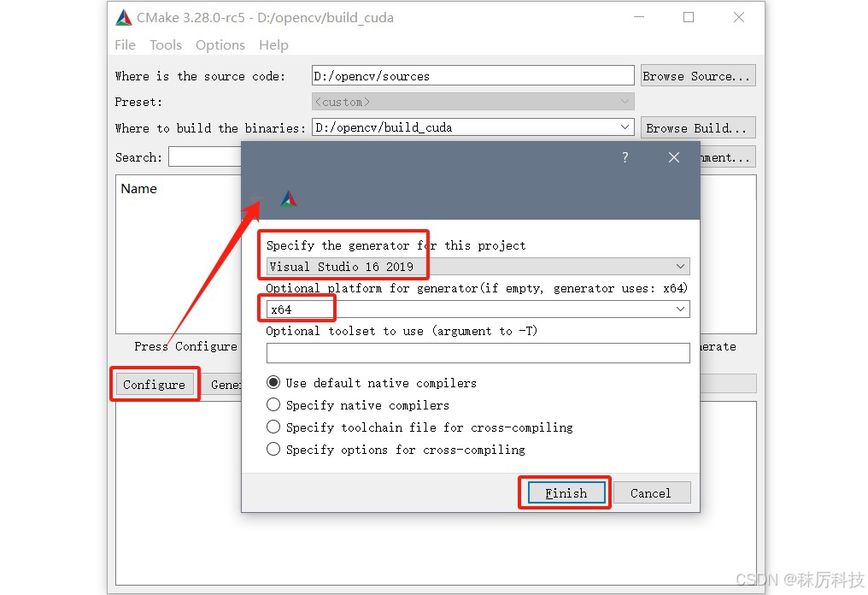
Task: Open the disabled Preset custom dropdown
Action: click(x=472, y=102)
